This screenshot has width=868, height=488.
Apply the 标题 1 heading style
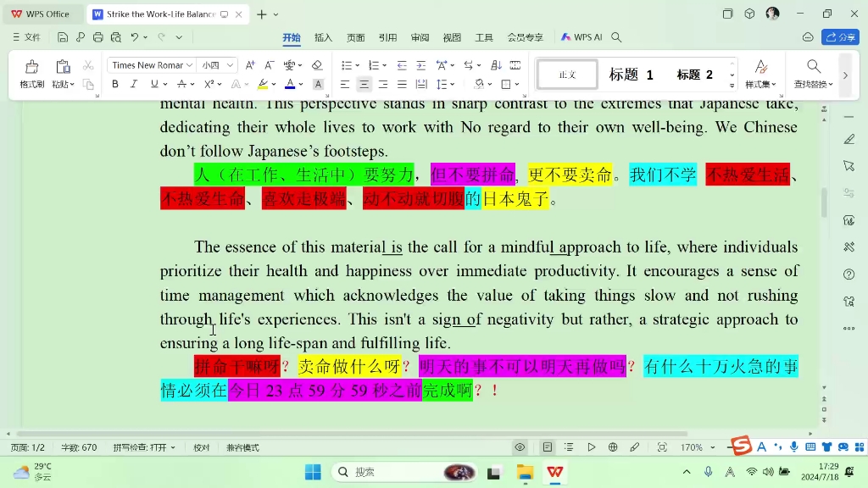pos(631,75)
